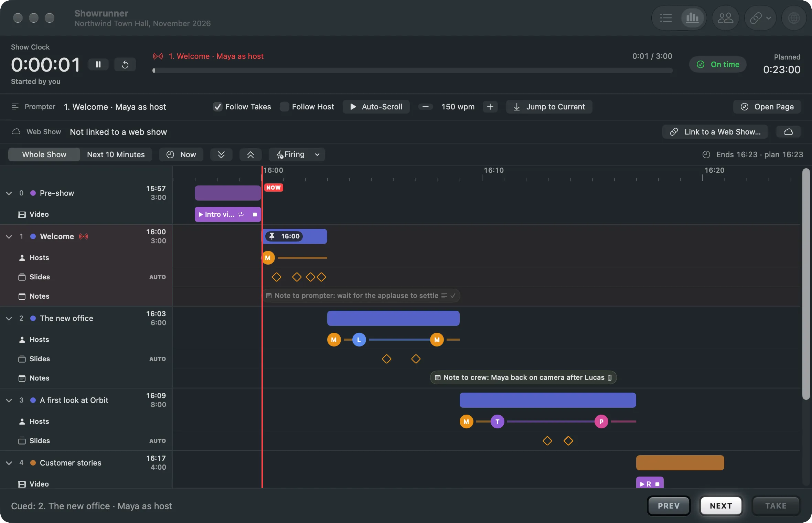
Task: Start prompter Auto-Scroll
Action: pos(376,107)
